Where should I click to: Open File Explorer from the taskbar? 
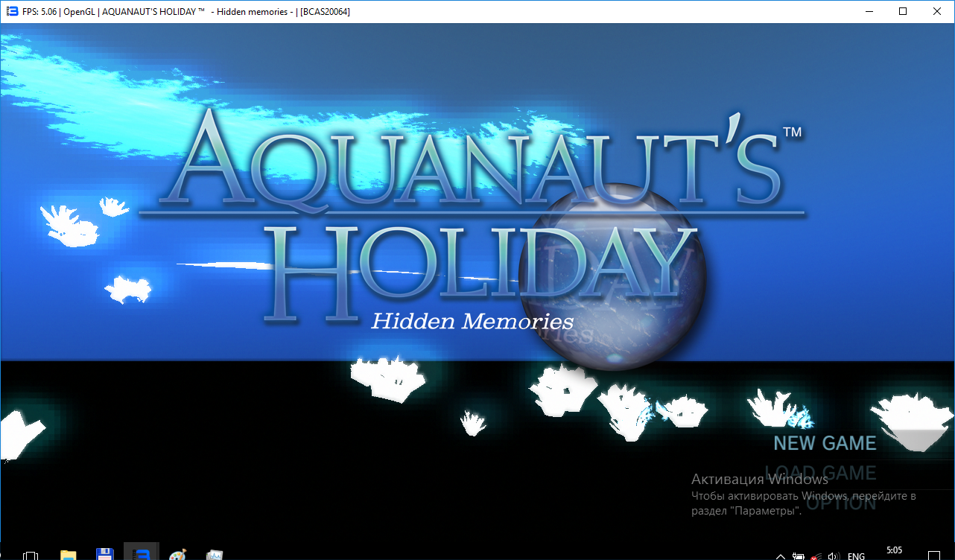[x=68, y=554]
